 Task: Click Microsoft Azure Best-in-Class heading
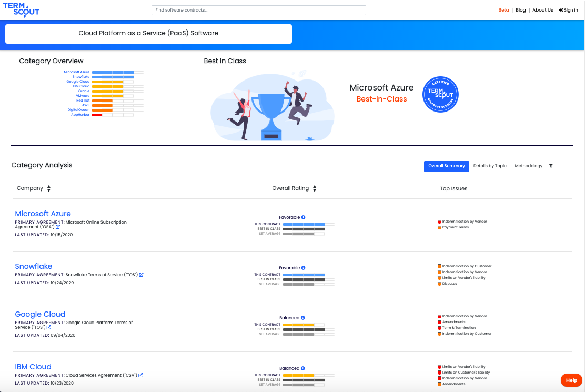(x=381, y=93)
